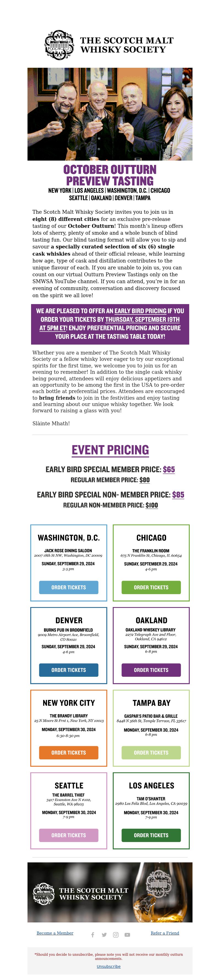Click the Early Bird Pricing underlined link
The image size is (220, 980).
click(x=141, y=311)
